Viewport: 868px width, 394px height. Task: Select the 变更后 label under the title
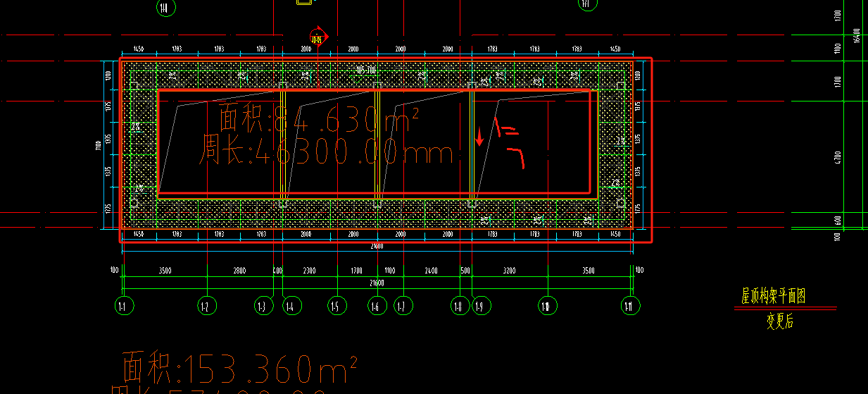click(780, 321)
